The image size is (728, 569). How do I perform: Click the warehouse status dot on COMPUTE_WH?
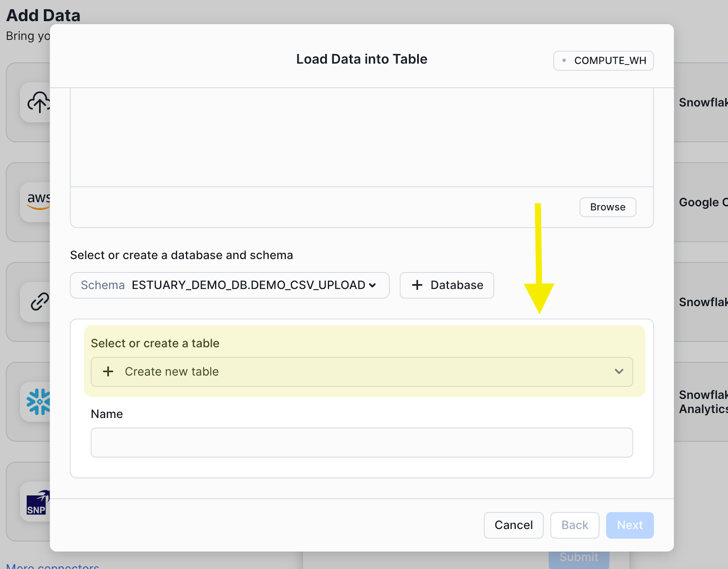(565, 60)
